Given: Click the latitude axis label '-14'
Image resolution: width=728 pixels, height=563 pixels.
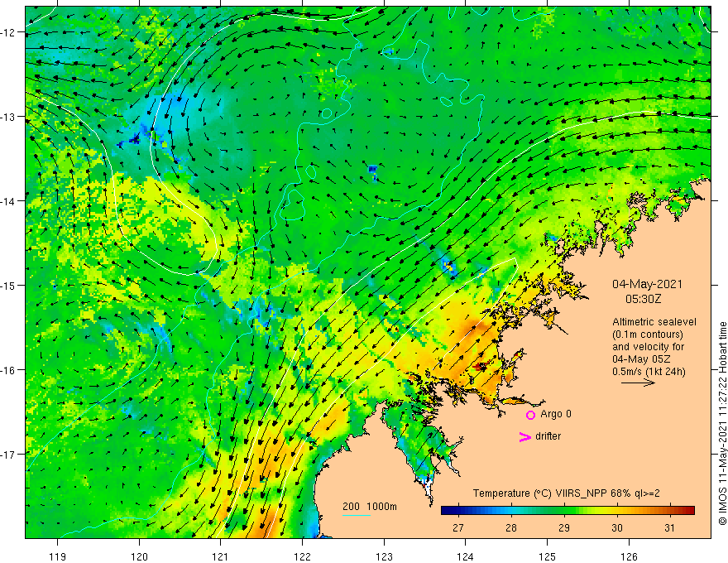Looking at the screenshot, I should [8, 201].
